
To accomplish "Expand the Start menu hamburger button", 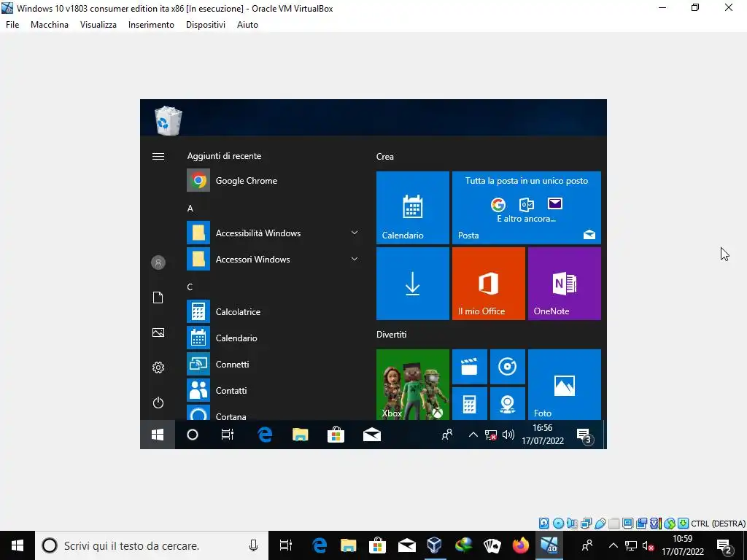I will 158,156.
